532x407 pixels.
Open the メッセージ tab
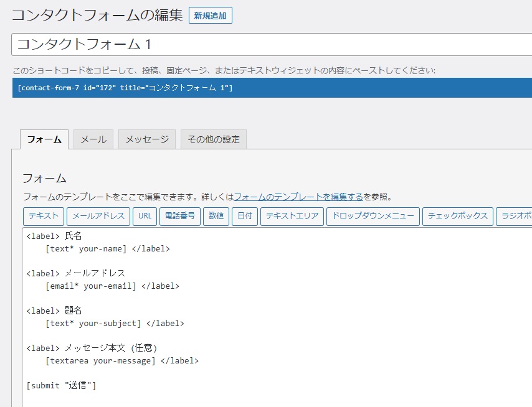(x=147, y=139)
